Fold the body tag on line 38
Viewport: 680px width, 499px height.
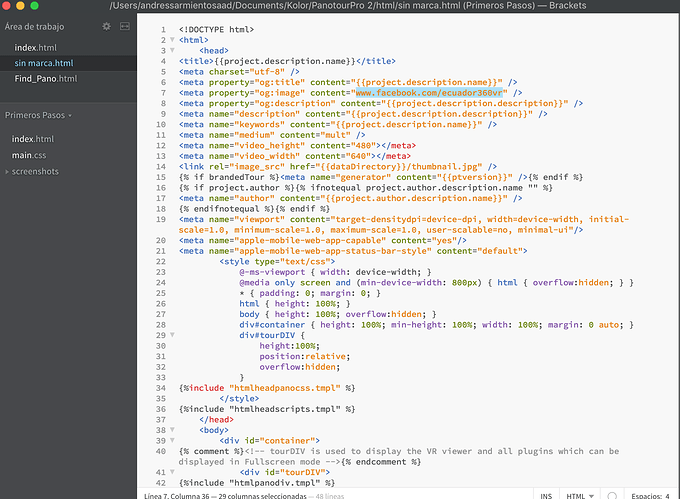(x=170, y=429)
